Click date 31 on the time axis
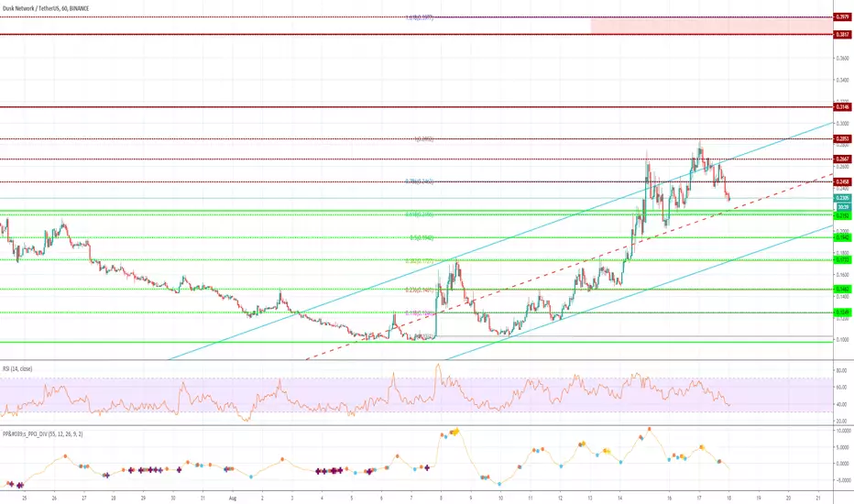The image size is (854, 504). point(203,498)
